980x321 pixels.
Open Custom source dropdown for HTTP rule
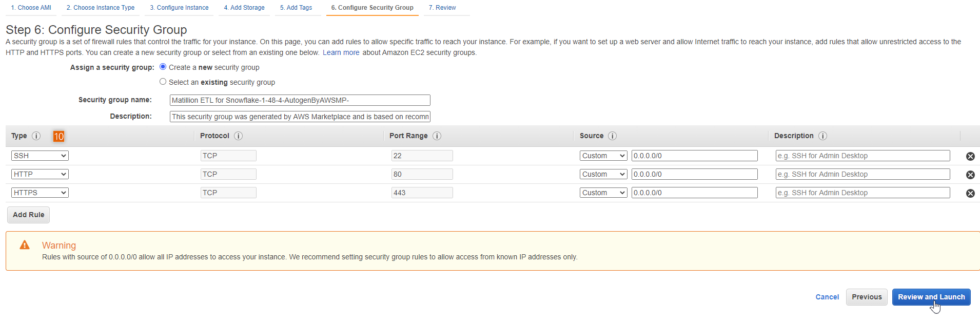click(603, 174)
